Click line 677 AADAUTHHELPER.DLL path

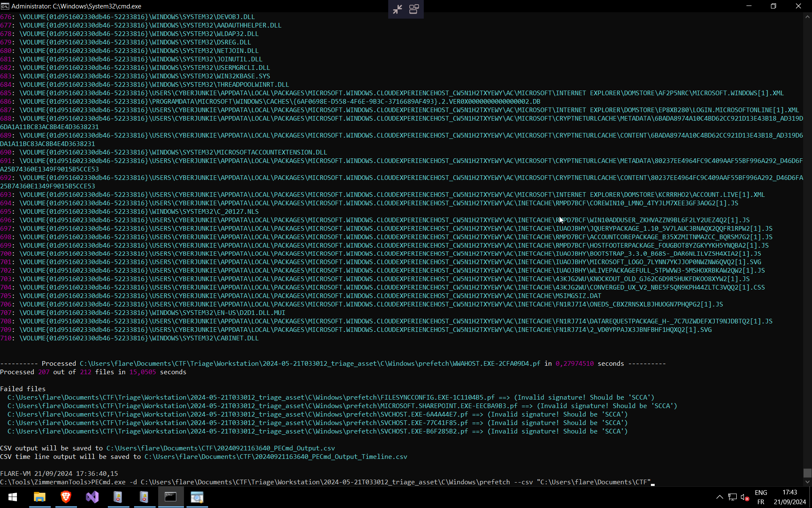point(141,25)
